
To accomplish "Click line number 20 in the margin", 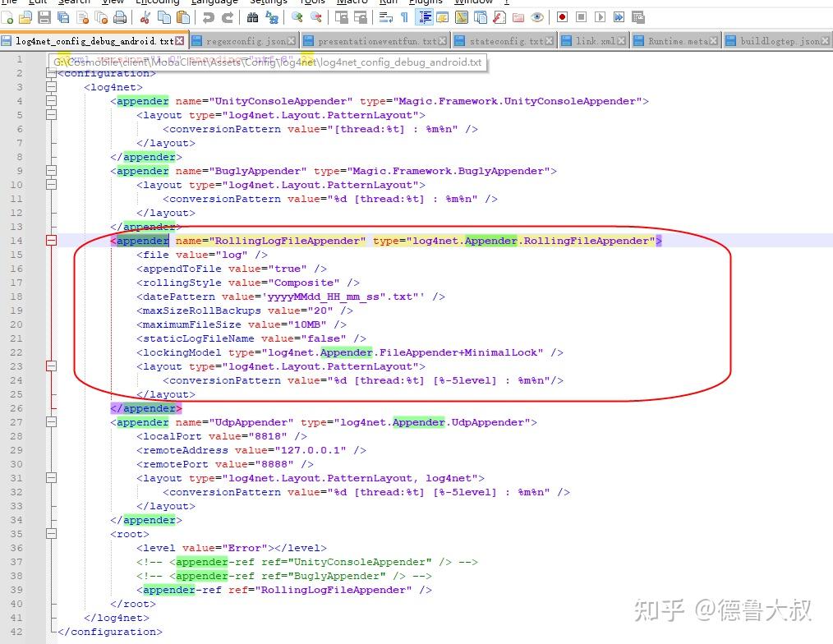I will tap(16, 324).
